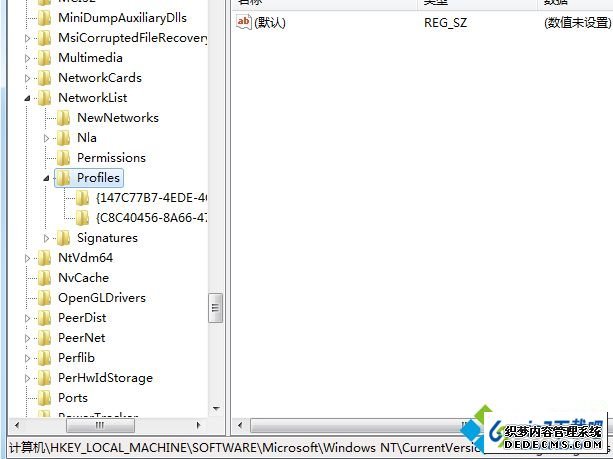Select the NewNetworks key
This screenshot has width=613, height=459.
[x=117, y=118]
